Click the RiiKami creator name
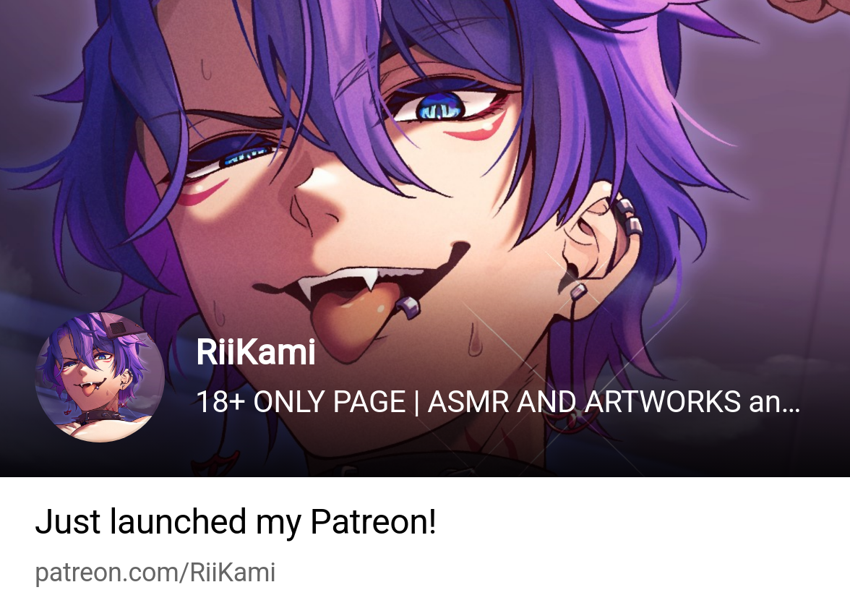This screenshot has height=616, width=850. [255, 353]
